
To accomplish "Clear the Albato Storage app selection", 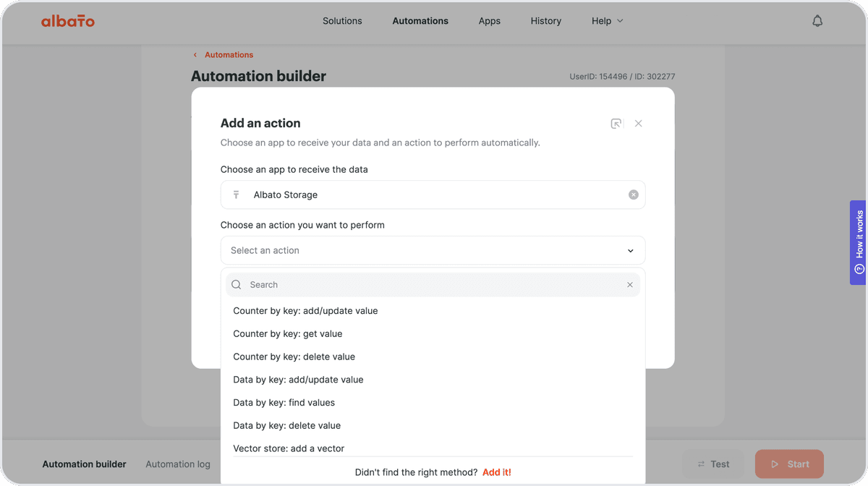I will 634,195.
